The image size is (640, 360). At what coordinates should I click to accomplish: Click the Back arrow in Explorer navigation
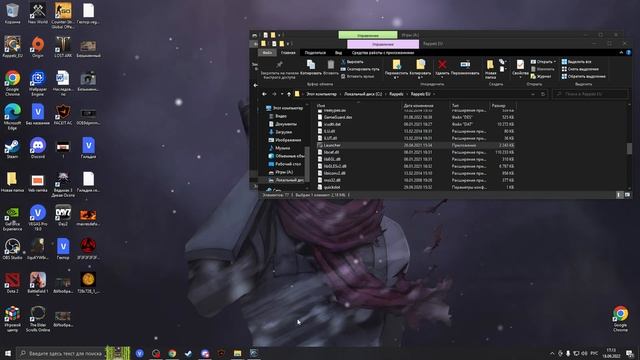pyautogui.click(x=264, y=94)
